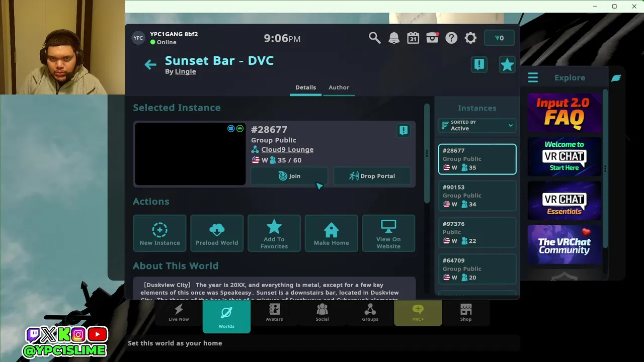This screenshot has height=362, width=644.
Task: Open the Sorted By Active dropdown
Action: (x=477, y=126)
